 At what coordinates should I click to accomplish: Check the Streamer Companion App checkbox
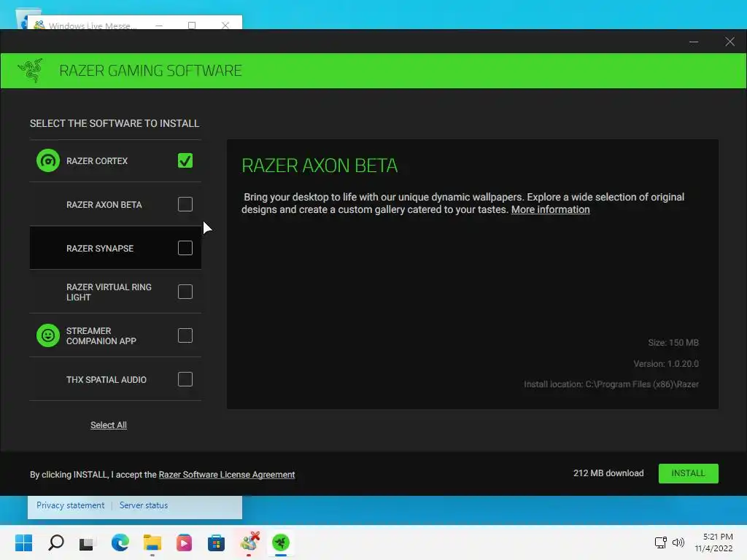pos(185,335)
